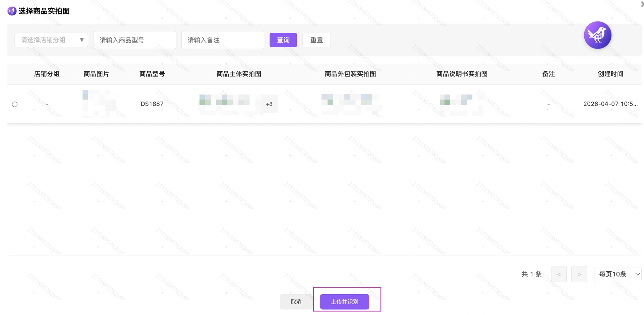Image resolution: width=644 pixels, height=315 pixels.
Task: Open the DS1887 product image thumbnail
Action: [x=97, y=104]
